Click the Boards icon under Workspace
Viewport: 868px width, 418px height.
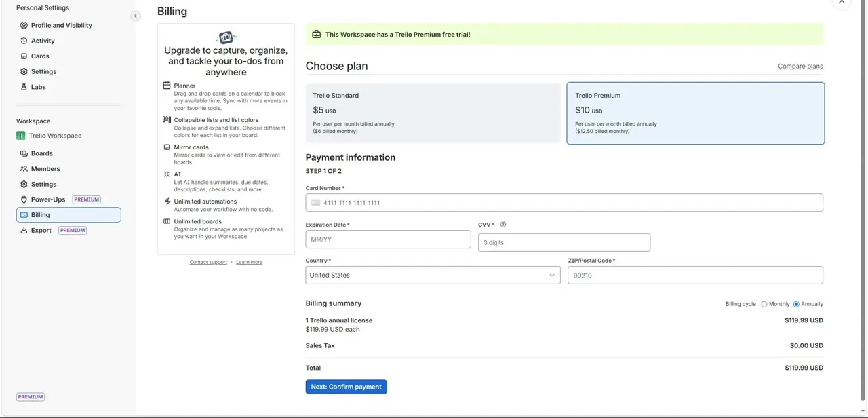(x=24, y=153)
